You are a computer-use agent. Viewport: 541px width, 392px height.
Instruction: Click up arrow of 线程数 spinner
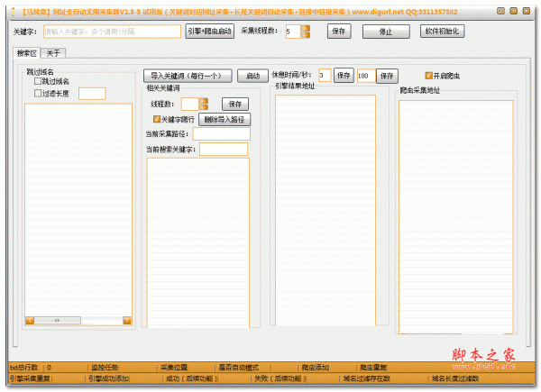tap(203, 100)
